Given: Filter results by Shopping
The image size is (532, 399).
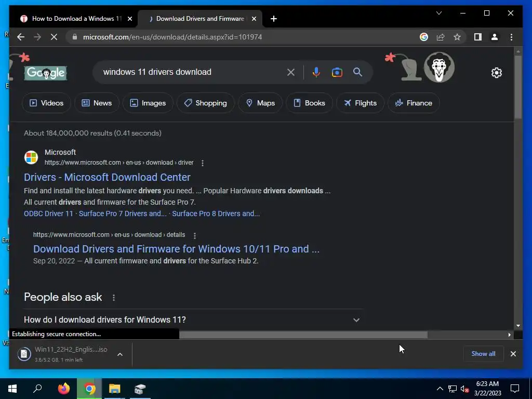Looking at the screenshot, I should (x=205, y=103).
